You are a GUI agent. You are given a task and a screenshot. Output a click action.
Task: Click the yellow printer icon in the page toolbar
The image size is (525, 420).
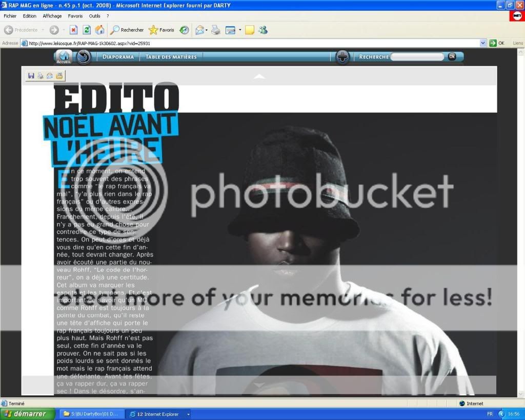[59, 76]
